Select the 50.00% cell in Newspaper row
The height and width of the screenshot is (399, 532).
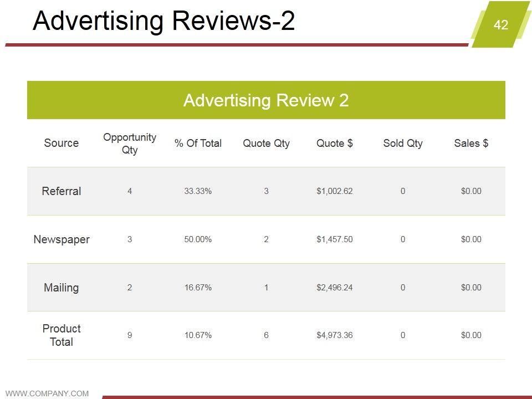[198, 239]
